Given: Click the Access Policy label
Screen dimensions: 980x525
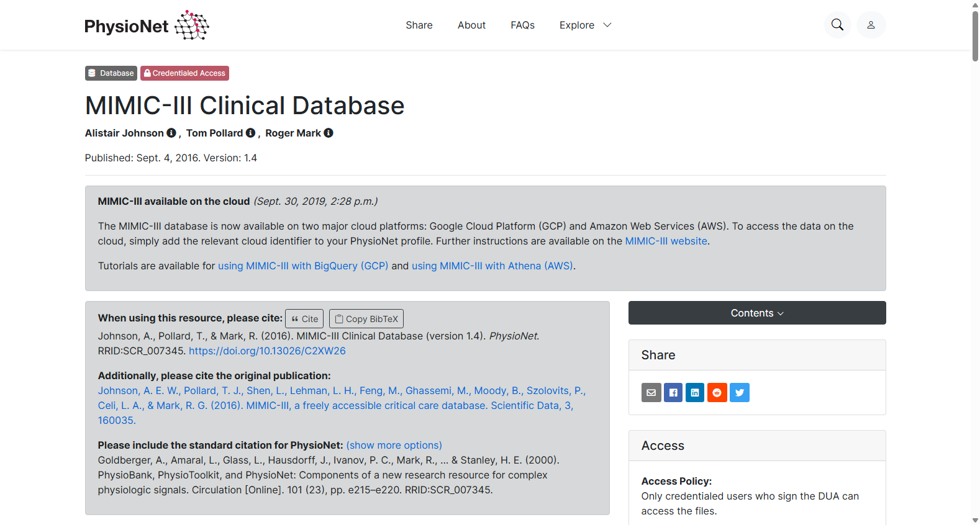Looking at the screenshot, I should (676, 481).
